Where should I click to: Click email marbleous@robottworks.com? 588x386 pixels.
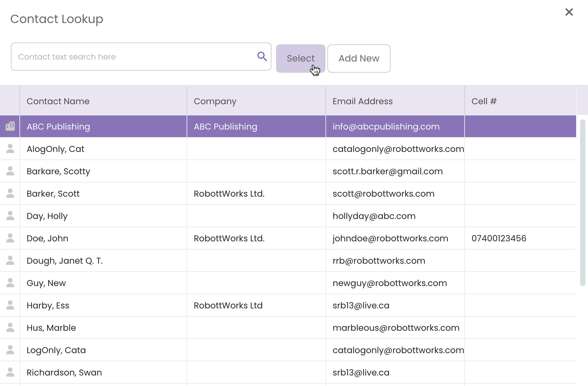click(x=396, y=328)
